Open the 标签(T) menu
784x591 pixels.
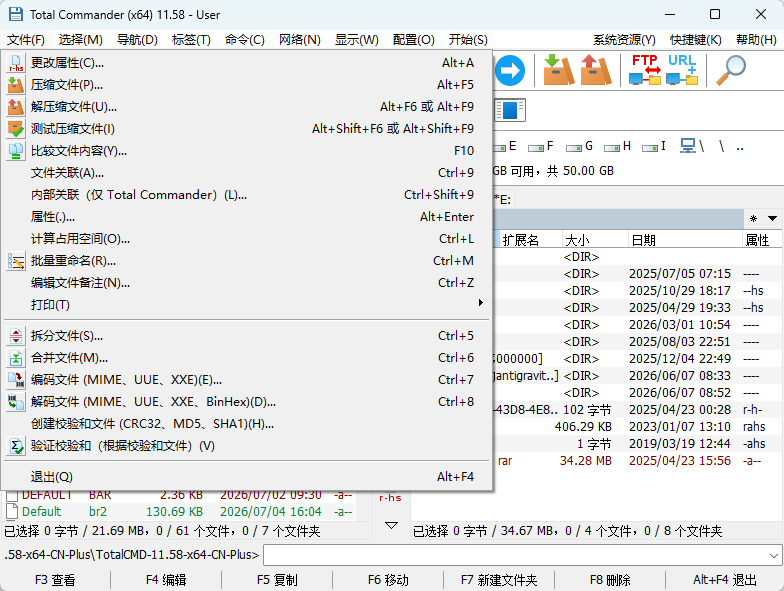click(191, 40)
